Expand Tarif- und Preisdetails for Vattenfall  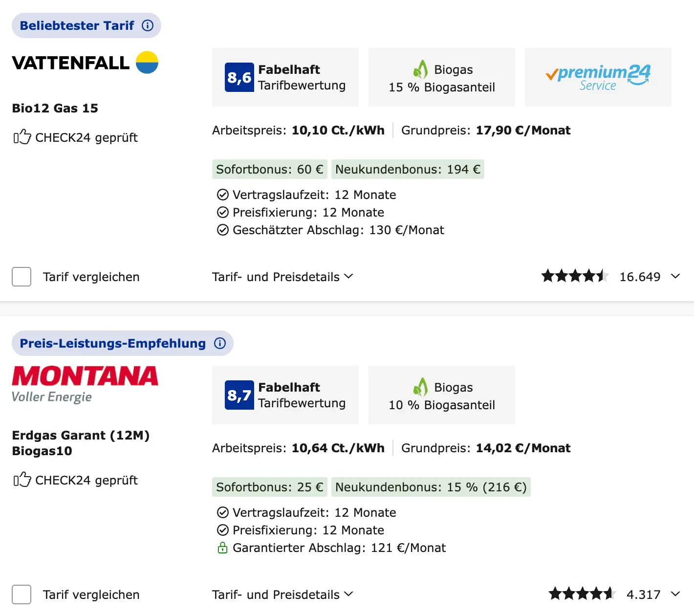tap(282, 277)
